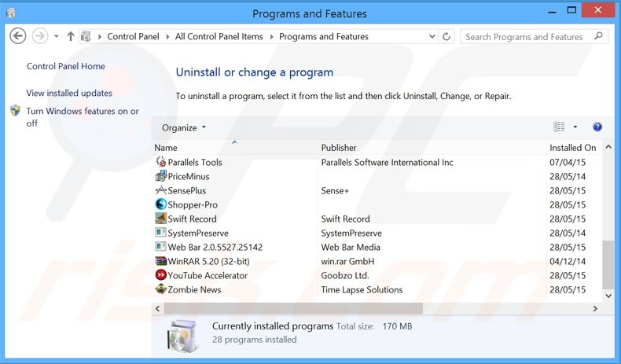Screen dimensions: 621x364
Task: Select Zombie News entry name
Action: [x=194, y=290]
